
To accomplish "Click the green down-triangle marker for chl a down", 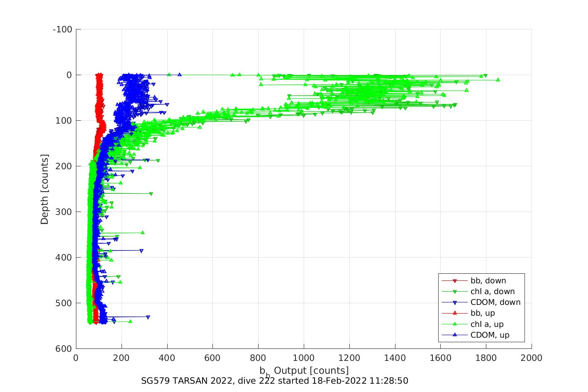I will [454, 292].
